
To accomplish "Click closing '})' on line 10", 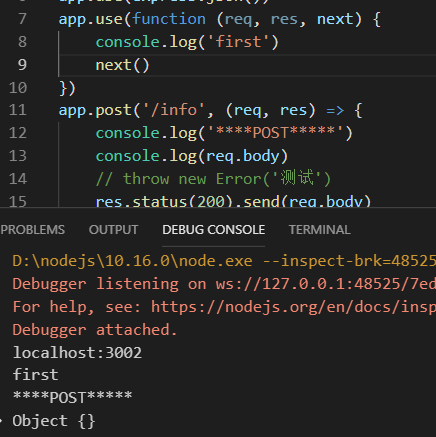I will tap(67, 88).
